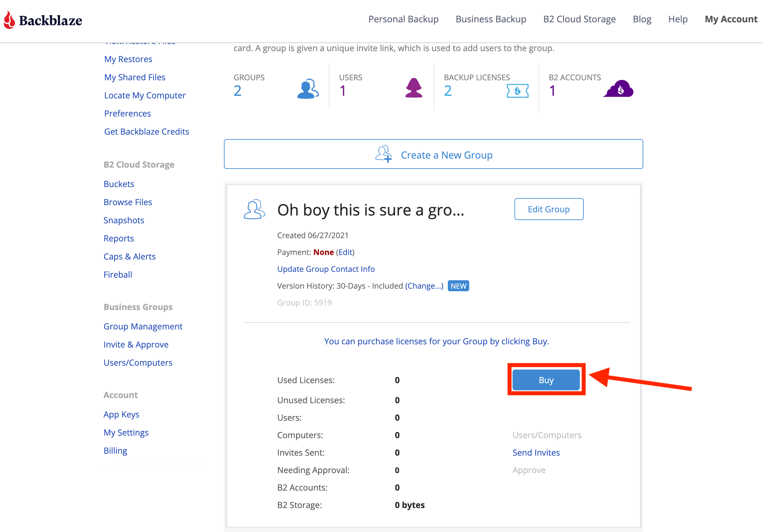763x532 pixels.
Task: Open My Restores in the sidebar
Action: coord(128,59)
